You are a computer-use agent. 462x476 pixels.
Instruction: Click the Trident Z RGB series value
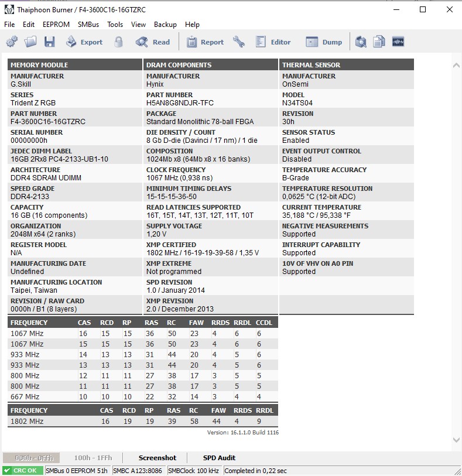33,103
